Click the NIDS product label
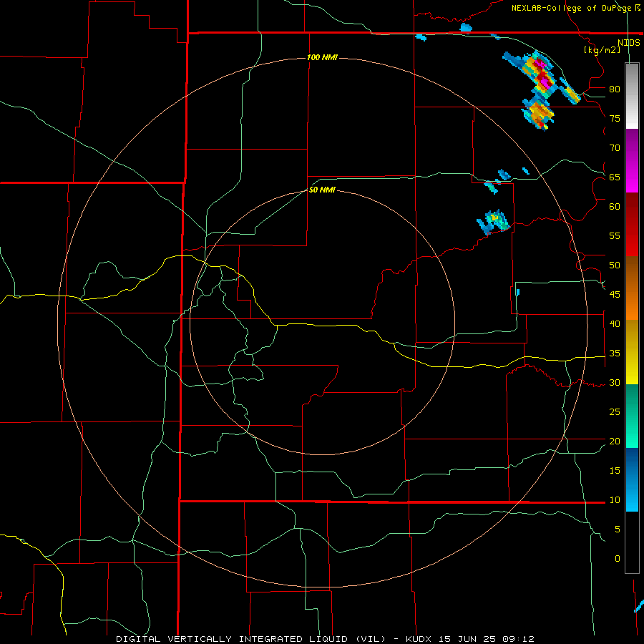This screenshot has height=644, width=644. coord(628,43)
